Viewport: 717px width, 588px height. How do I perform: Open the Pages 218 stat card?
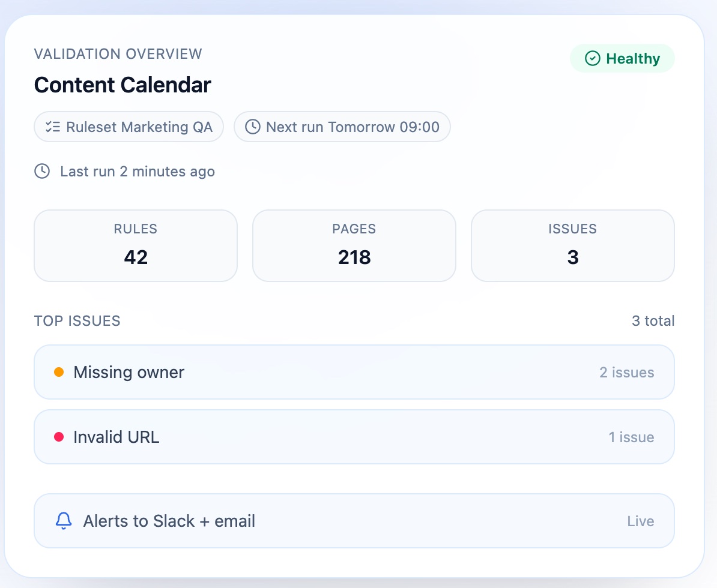tap(354, 245)
